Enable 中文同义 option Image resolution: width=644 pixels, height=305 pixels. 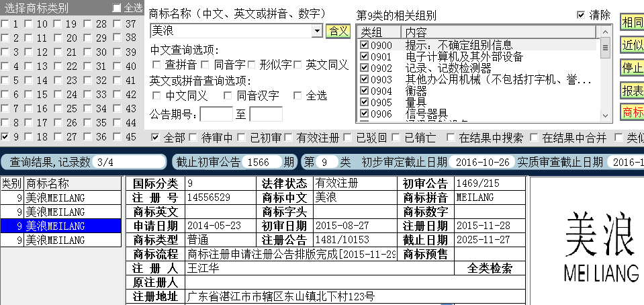[156, 96]
